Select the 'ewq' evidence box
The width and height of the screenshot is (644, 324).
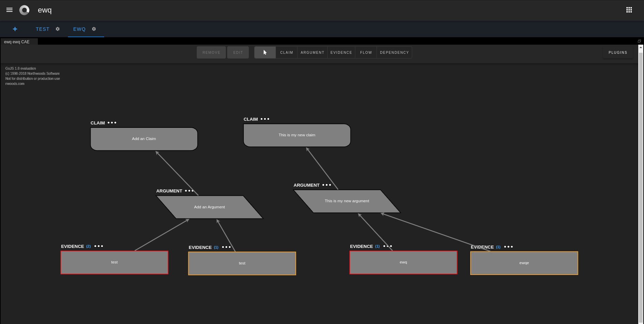click(x=403, y=262)
